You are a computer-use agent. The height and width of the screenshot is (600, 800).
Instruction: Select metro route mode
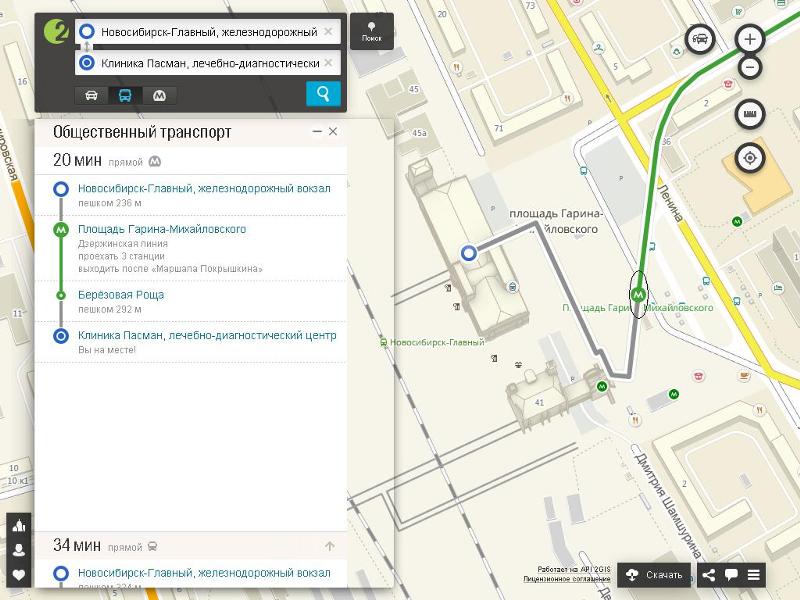click(160, 95)
